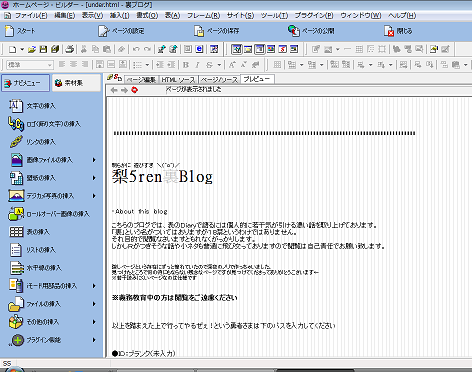Expand ファイルの挿入 submenu arrow
The image size is (472, 372).
click(94, 304)
